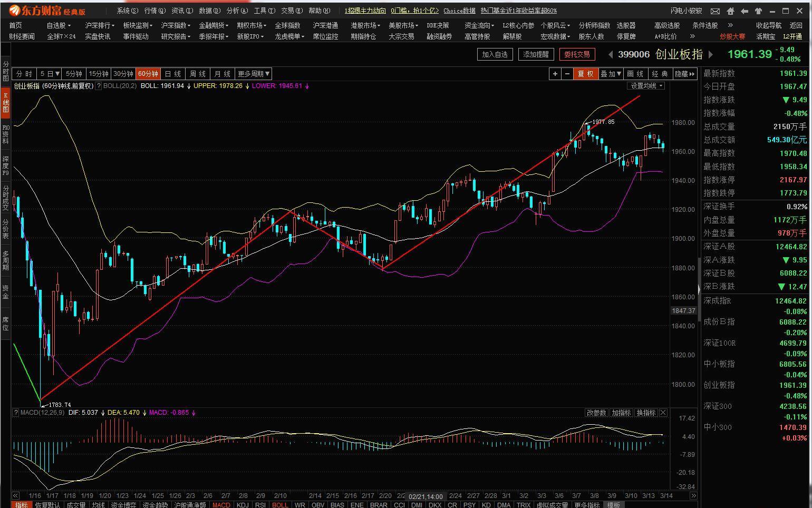Open the 多周期 sidebar tab
This screenshot has height=508, width=812.
6,261
